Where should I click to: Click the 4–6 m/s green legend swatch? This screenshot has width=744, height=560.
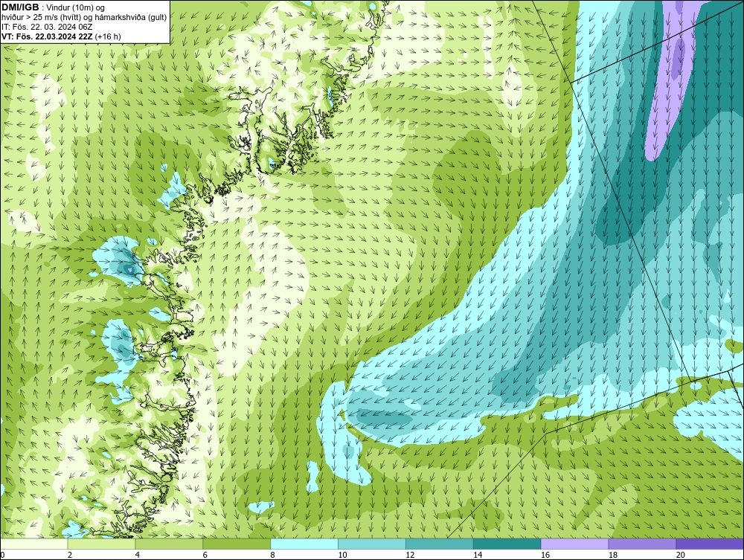point(169,544)
